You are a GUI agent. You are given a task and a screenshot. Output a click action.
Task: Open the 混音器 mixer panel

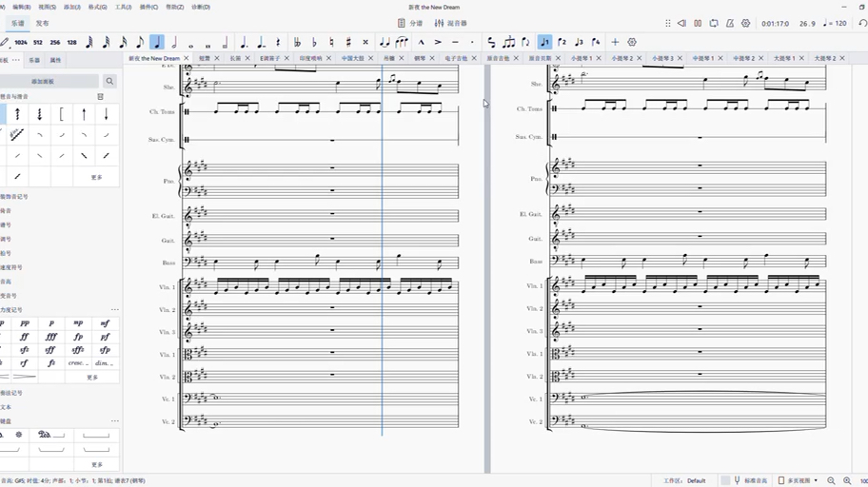(x=451, y=23)
